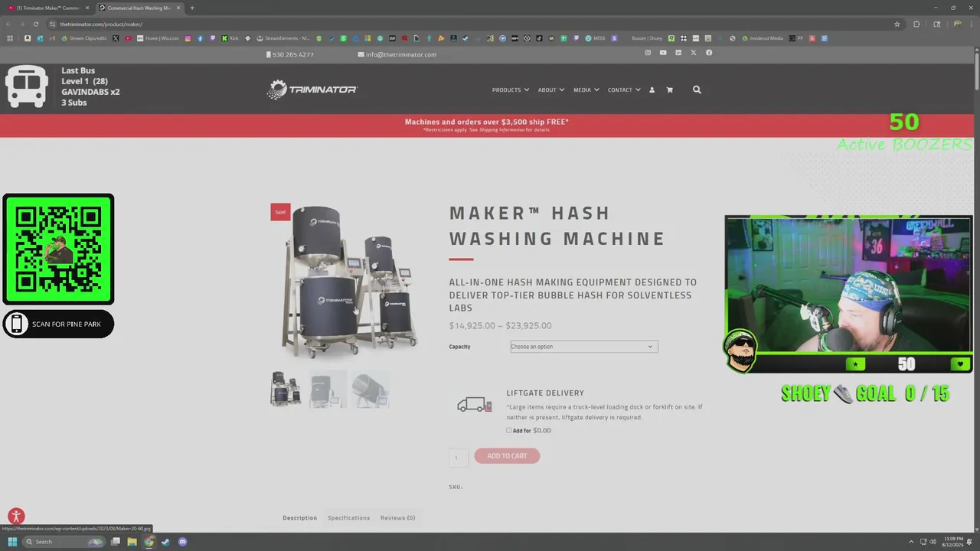This screenshot has width=980, height=551.
Task: Visit Triminator LinkedIn icon in top bar
Action: [678, 53]
